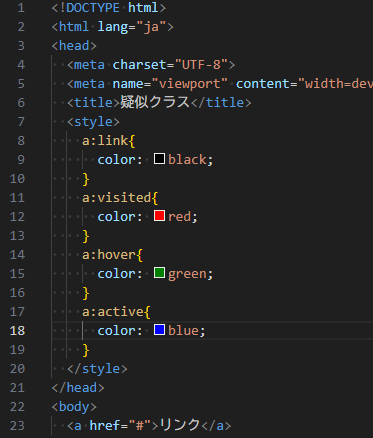Click the name attribute on line 5
373x438 pixels.
coord(128,84)
